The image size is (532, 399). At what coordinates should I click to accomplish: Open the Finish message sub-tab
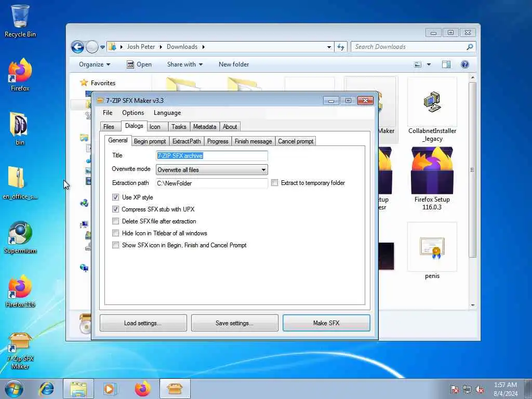254,141
